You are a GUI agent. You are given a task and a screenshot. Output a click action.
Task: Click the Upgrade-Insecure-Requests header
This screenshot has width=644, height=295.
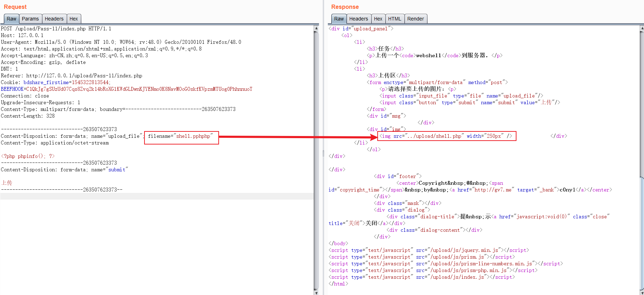[x=41, y=102]
